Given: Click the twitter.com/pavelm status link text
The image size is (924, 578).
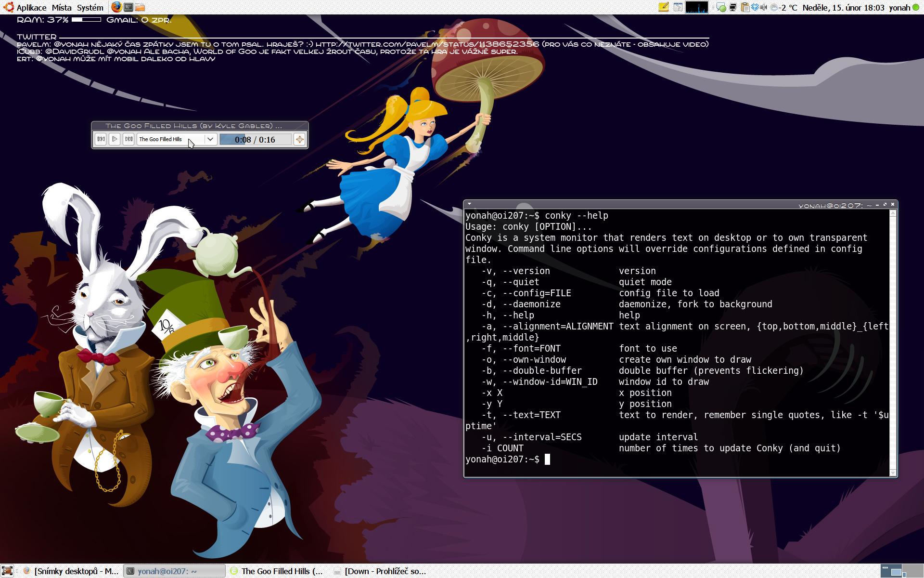Looking at the screenshot, I should coord(427,44).
